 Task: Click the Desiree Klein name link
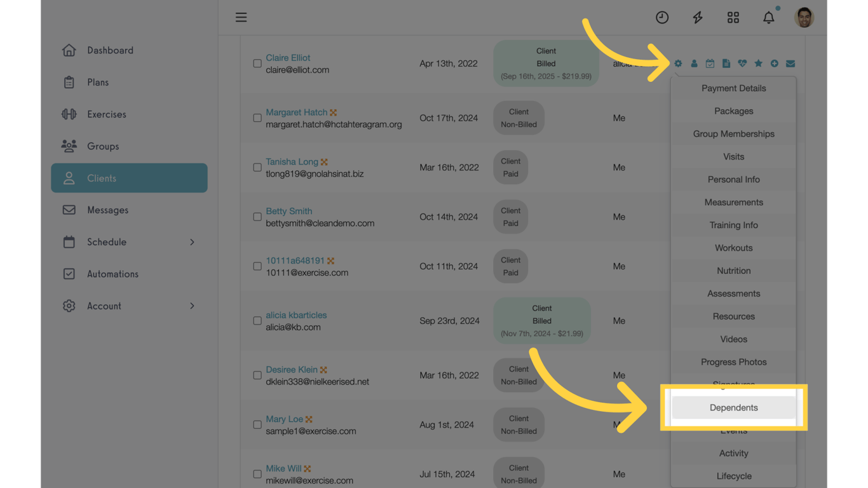coord(292,370)
